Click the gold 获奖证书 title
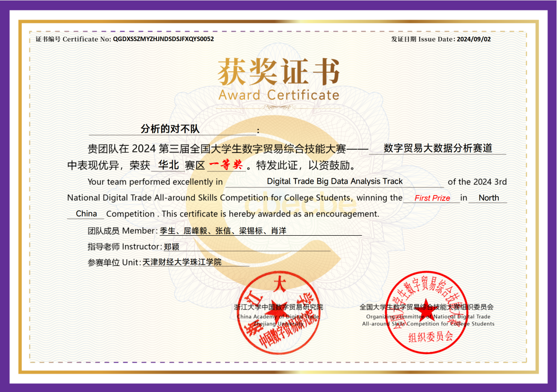Viewport: 557px width, 392px height. 278,72
